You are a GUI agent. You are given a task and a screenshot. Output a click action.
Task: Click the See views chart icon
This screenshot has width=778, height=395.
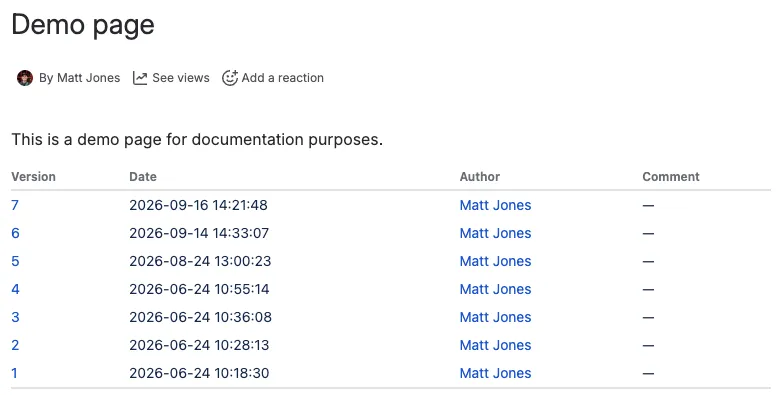pos(140,78)
